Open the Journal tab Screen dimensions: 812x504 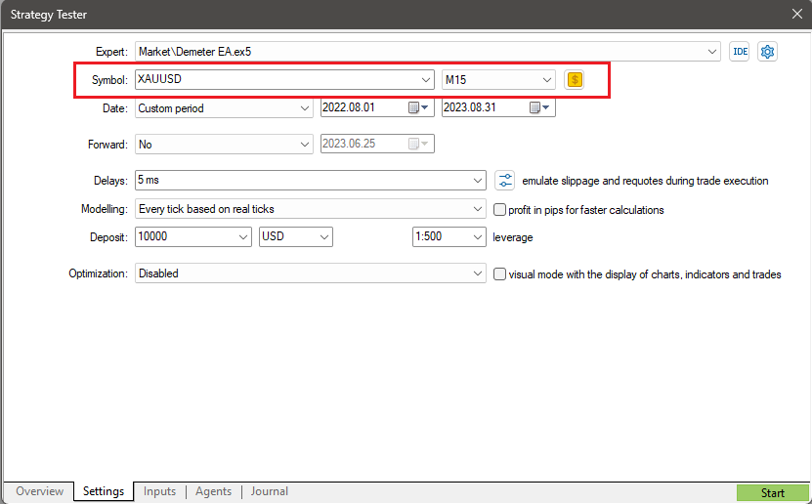click(270, 491)
